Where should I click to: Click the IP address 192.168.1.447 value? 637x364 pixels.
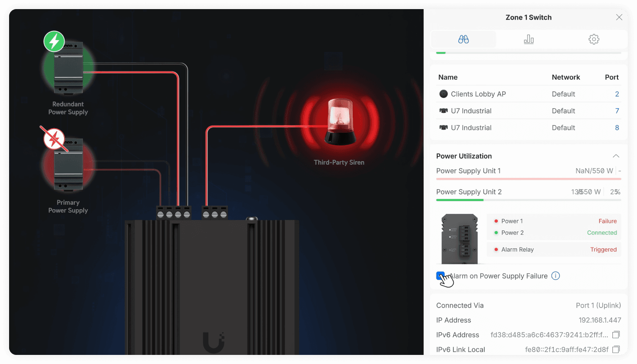(x=600, y=320)
